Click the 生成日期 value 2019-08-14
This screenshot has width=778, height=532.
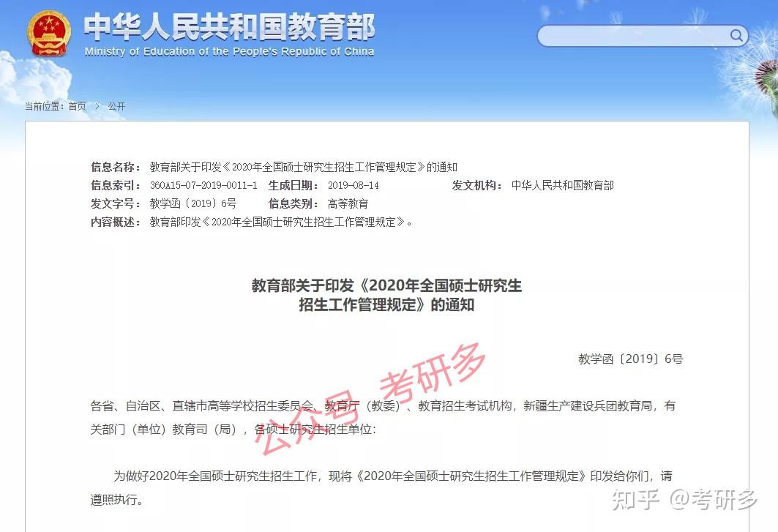pyautogui.click(x=354, y=186)
